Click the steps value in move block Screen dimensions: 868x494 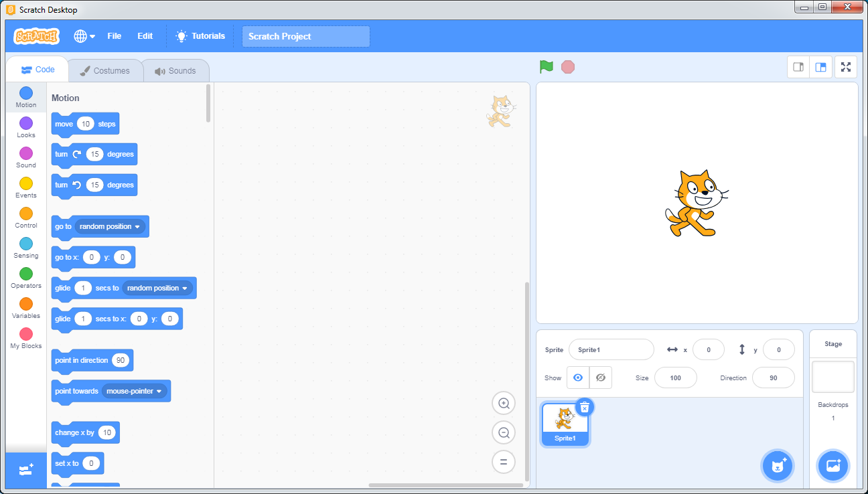[85, 124]
